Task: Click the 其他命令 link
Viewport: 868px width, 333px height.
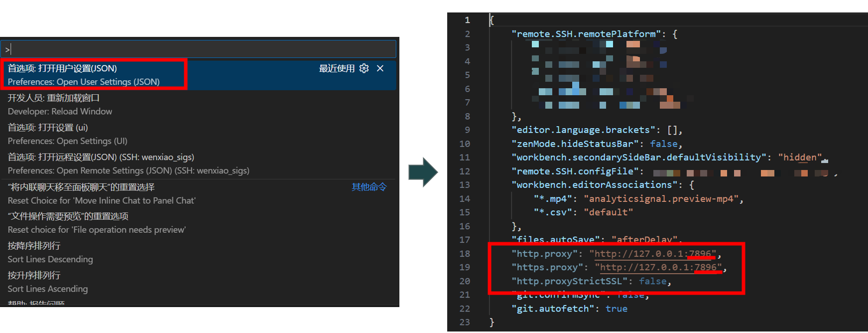Action: pyautogui.click(x=369, y=187)
